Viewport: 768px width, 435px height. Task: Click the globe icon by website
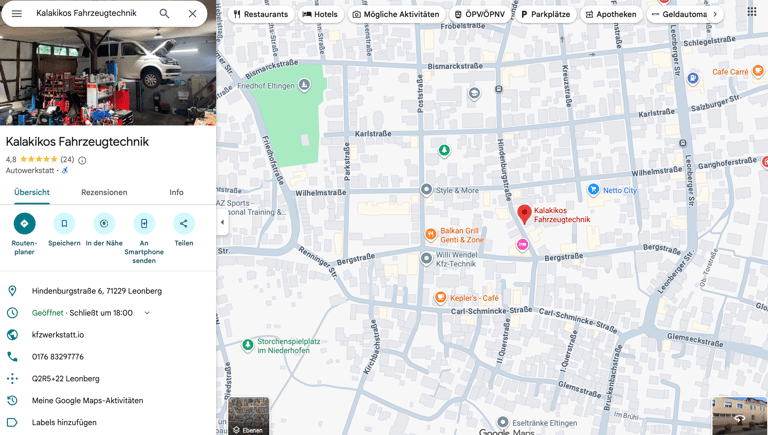click(12, 335)
